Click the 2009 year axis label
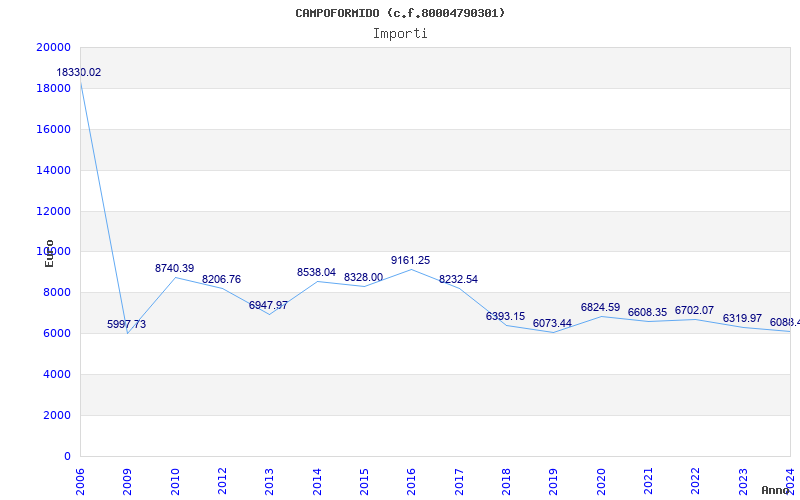 coord(127,481)
